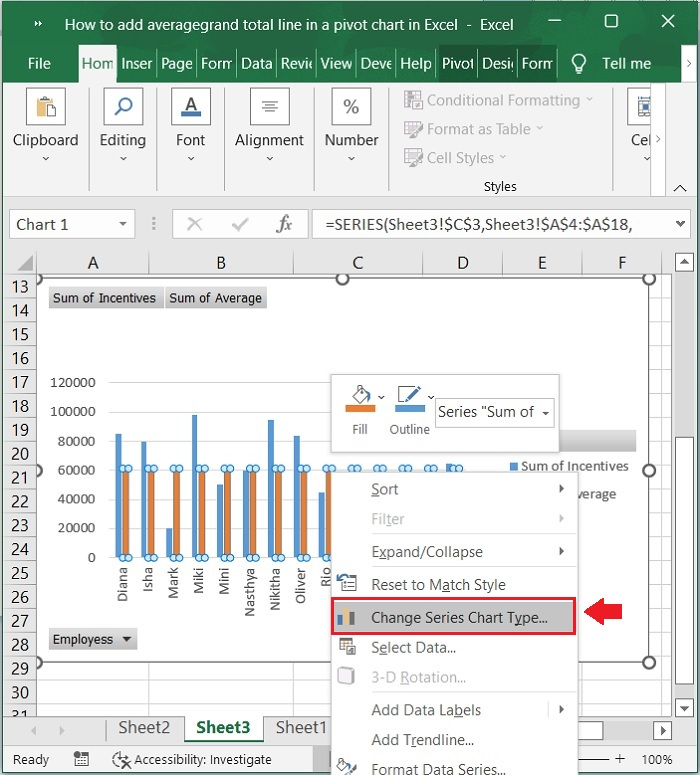Viewport: 700px width, 775px height.
Task: Click the Insert Function fx icon
Action: click(284, 225)
